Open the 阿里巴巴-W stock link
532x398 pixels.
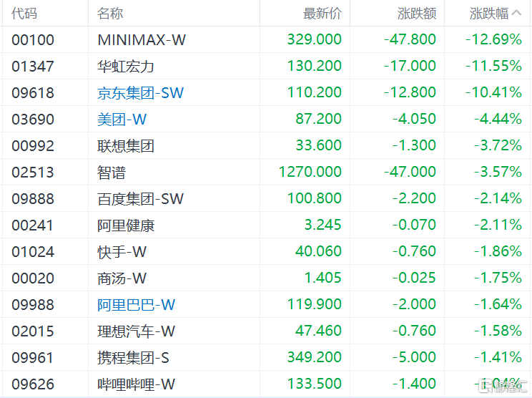tap(136, 305)
